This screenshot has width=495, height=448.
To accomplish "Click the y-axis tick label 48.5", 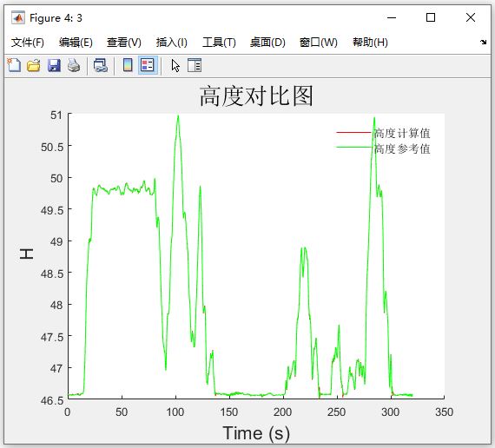I will [x=52, y=273].
